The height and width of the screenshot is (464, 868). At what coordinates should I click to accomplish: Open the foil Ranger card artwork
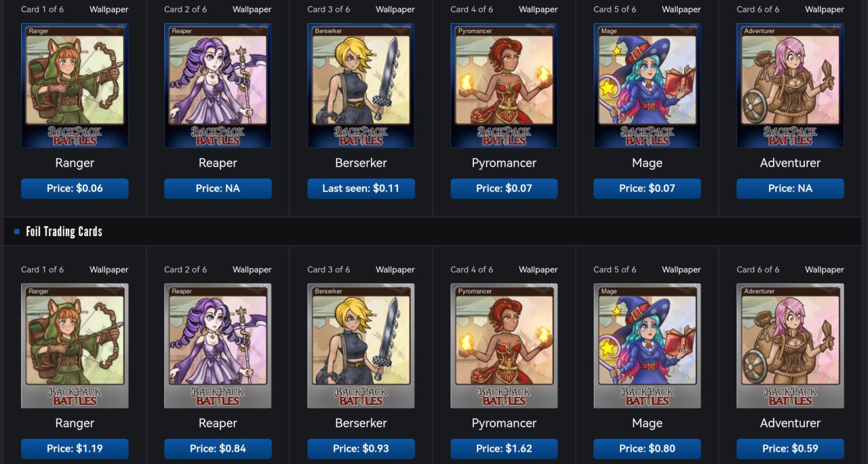pyautogui.click(x=75, y=346)
